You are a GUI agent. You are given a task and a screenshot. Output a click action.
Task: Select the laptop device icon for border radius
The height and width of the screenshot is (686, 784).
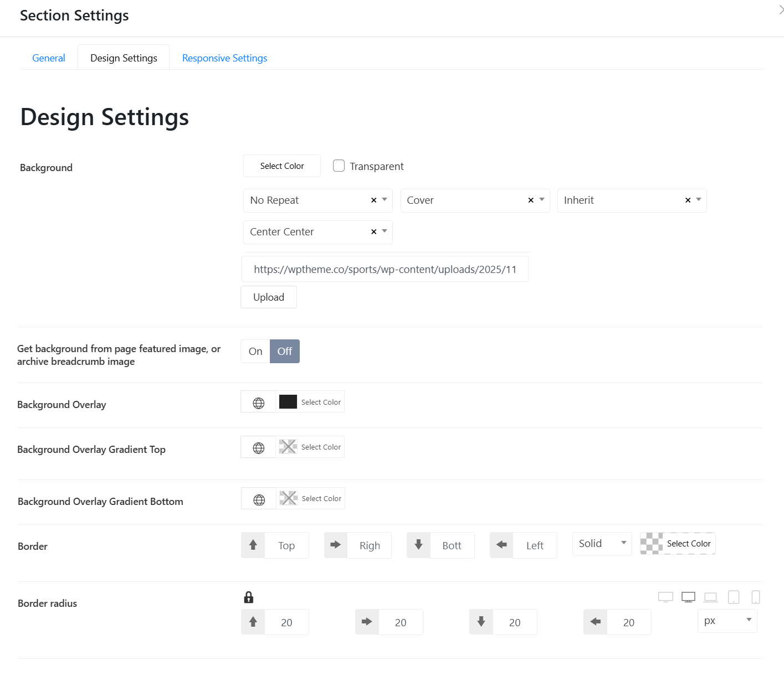pyautogui.click(x=710, y=597)
